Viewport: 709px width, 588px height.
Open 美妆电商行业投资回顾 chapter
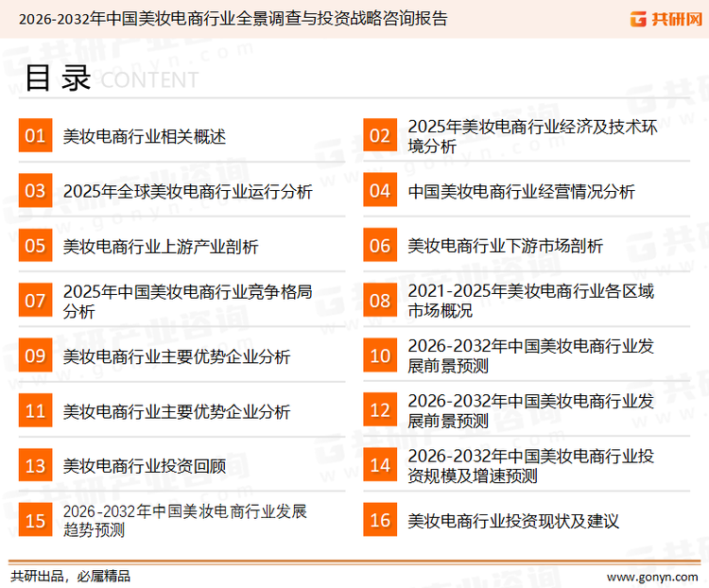(x=144, y=465)
